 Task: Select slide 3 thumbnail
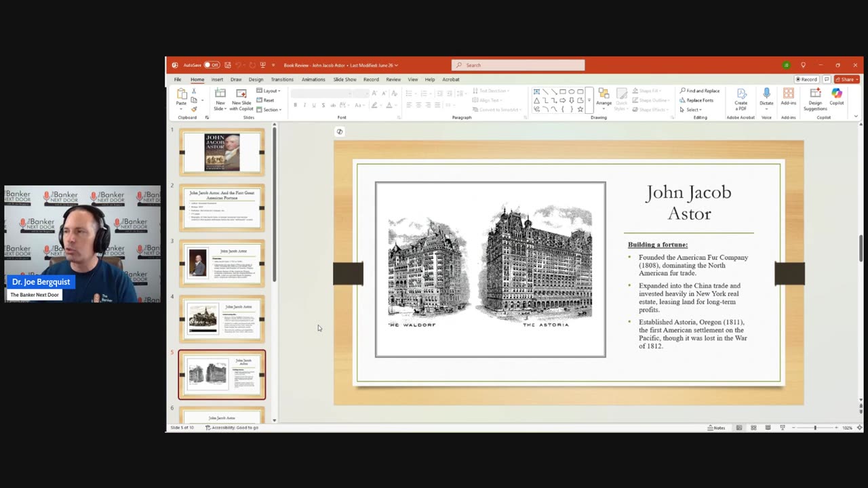[222, 264]
